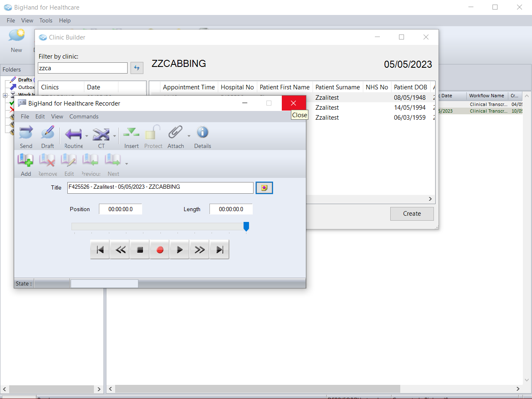532x399 pixels.
Task: Sort by Patient First Name column header
Action: 285,87
